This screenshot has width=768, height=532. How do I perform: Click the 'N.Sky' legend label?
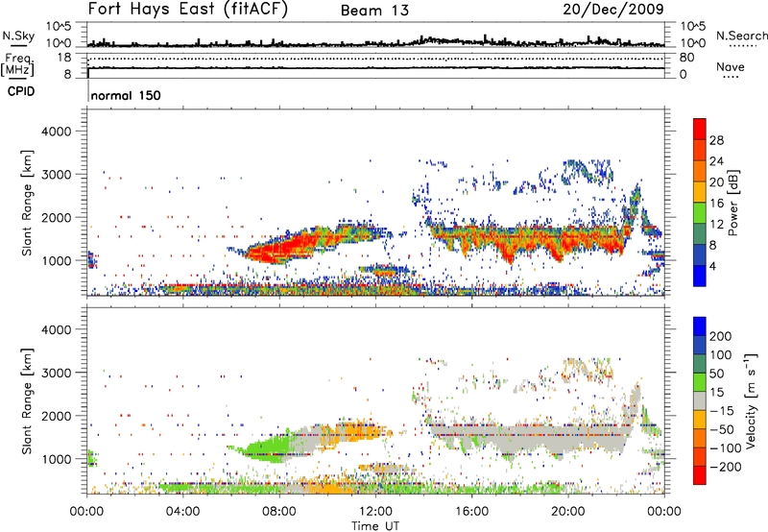coord(18,36)
